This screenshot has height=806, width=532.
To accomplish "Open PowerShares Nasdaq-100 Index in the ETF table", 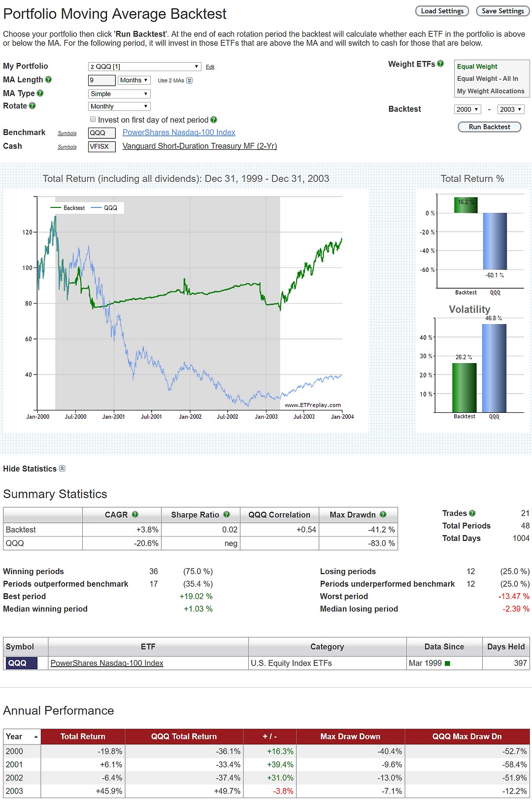I will (107, 663).
